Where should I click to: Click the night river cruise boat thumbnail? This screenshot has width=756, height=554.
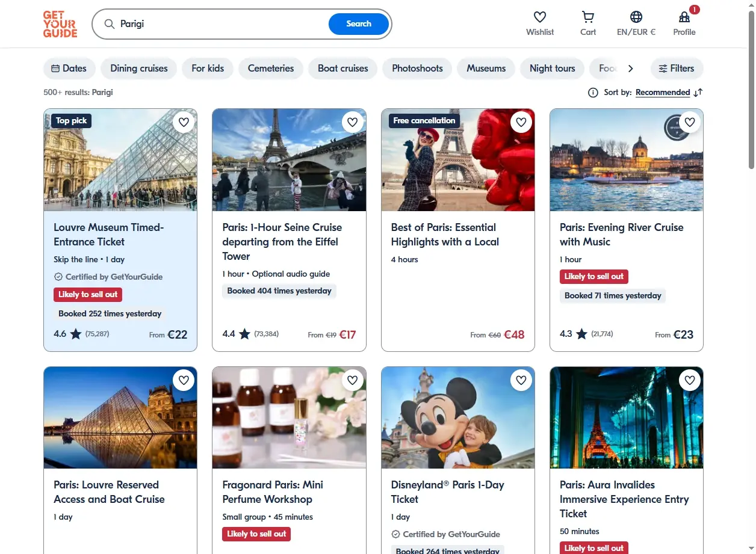[627, 160]
